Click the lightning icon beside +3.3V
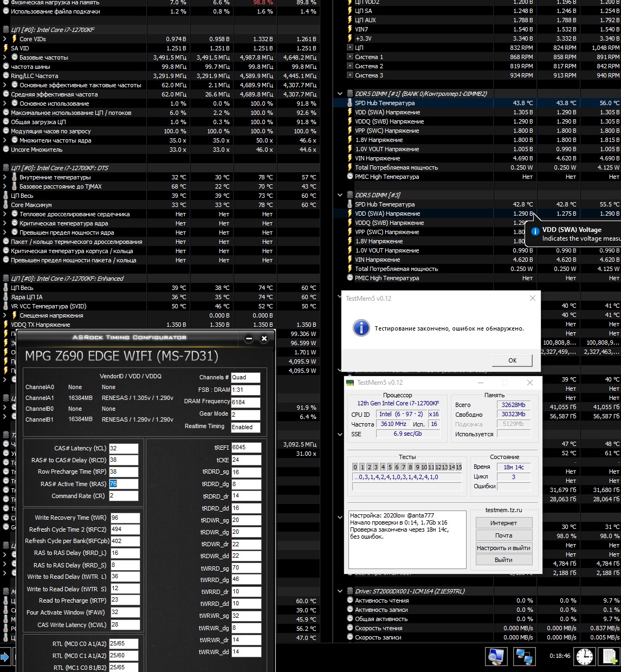 pos(350,38)
